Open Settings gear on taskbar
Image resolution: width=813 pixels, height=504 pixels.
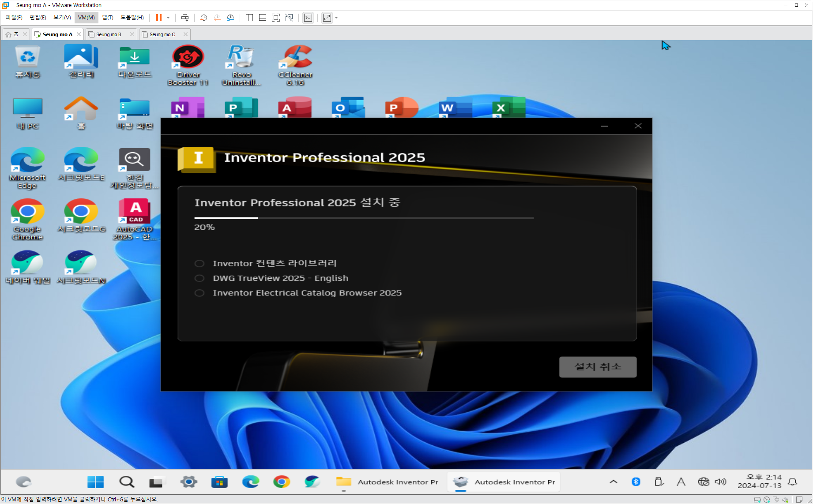pyautogui.click(x=188, y=482)
